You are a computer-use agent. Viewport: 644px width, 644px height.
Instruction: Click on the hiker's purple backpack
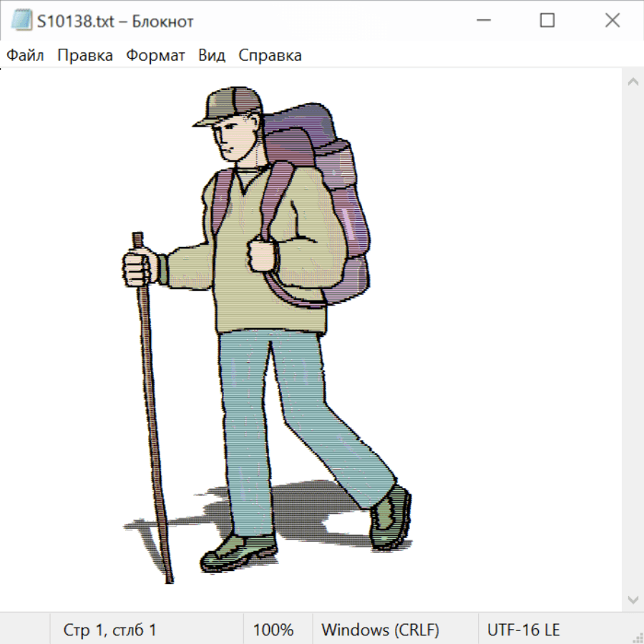pos(345,215)
